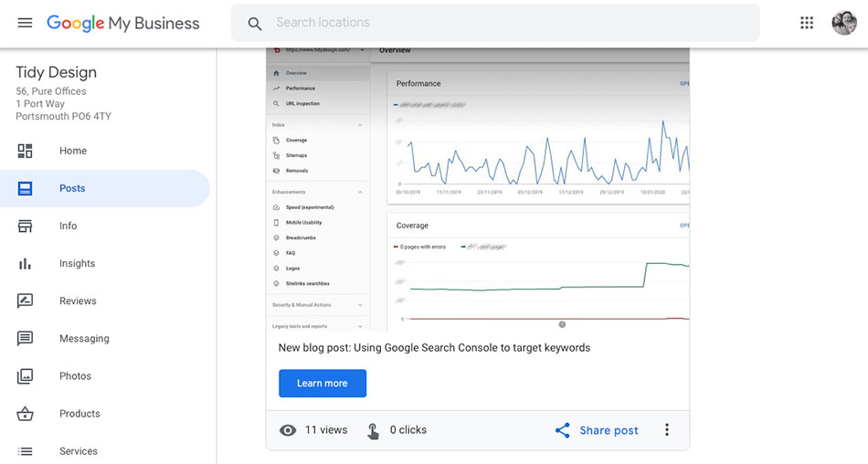868x464 pixels.
Task: Select Posts in the sidebar
Action: point(72,188)
